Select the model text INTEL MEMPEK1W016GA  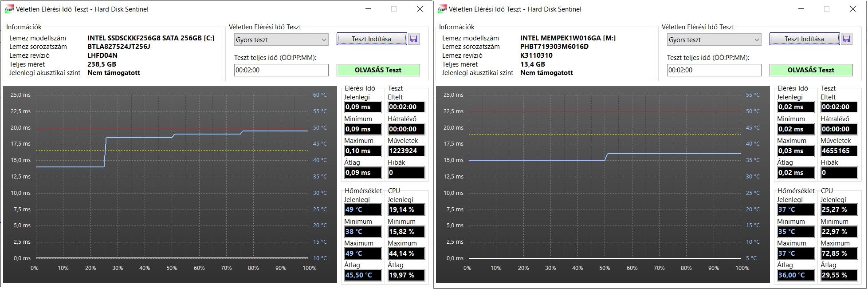coord(560,38)
